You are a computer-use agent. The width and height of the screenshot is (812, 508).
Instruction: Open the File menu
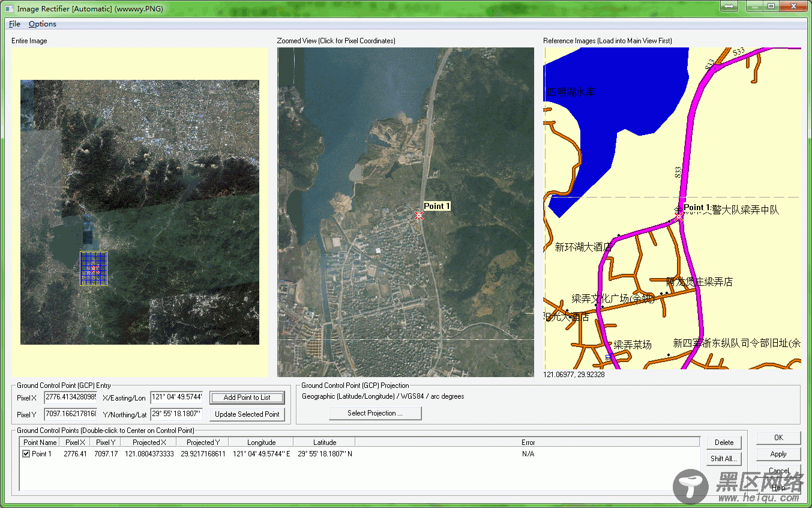click(14, 24)
